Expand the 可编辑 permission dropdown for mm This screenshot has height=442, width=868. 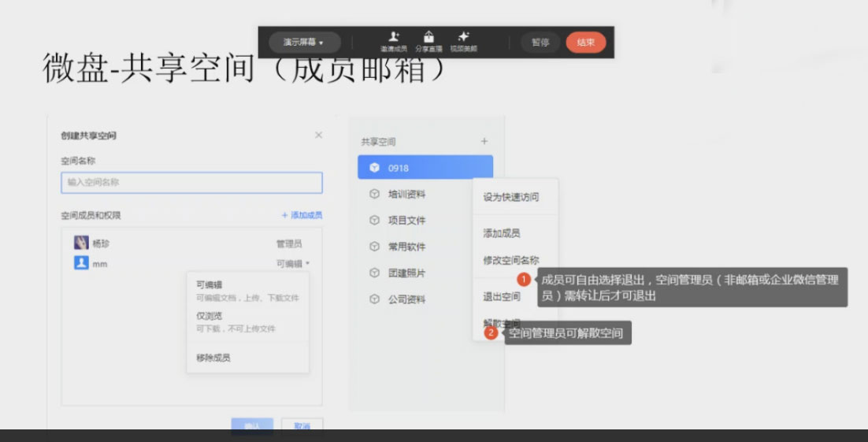tap(293, 264)
